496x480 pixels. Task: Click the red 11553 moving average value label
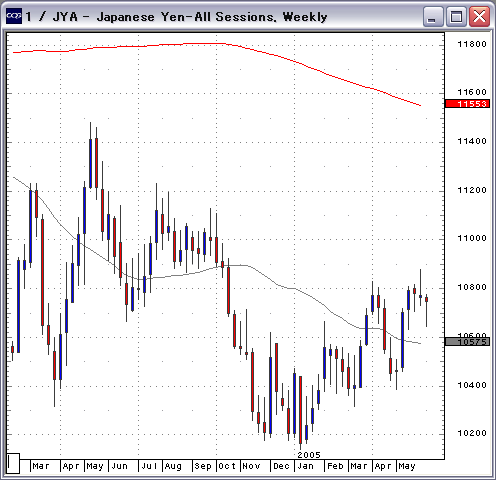467,104
